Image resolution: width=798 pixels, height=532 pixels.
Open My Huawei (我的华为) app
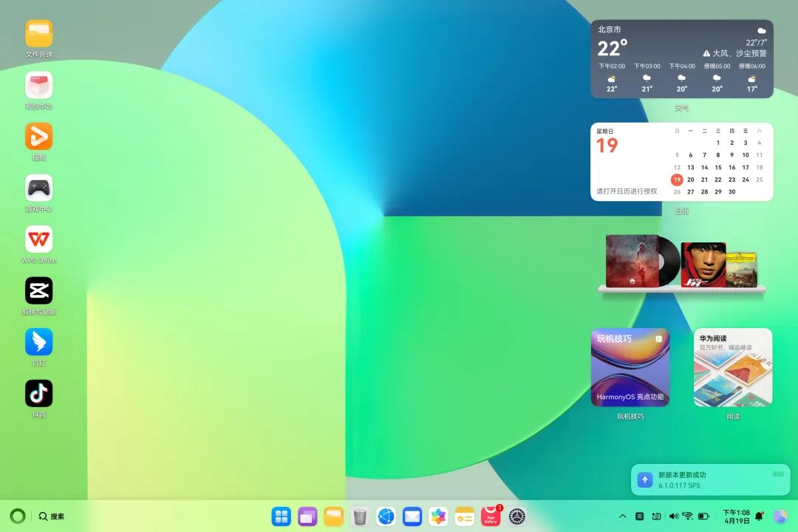pyautogui.click(x=38, y=86)
